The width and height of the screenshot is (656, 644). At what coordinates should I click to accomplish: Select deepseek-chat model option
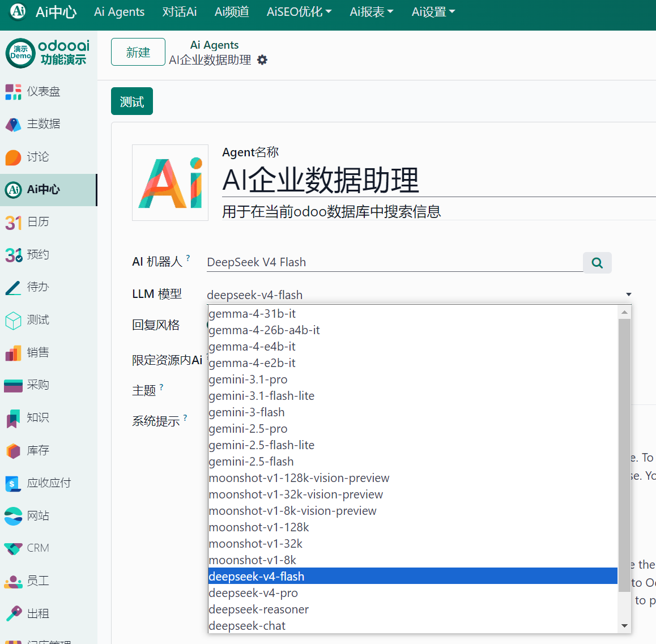[412, 626]
